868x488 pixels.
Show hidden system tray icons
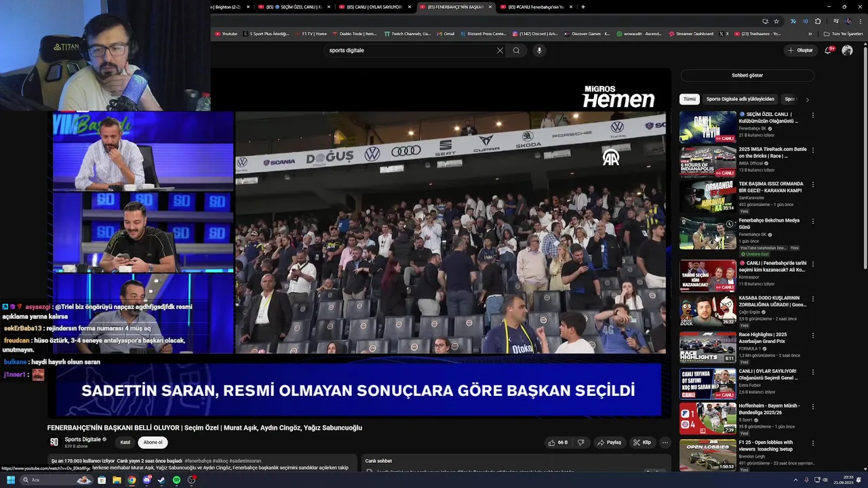tap(796, 480)
